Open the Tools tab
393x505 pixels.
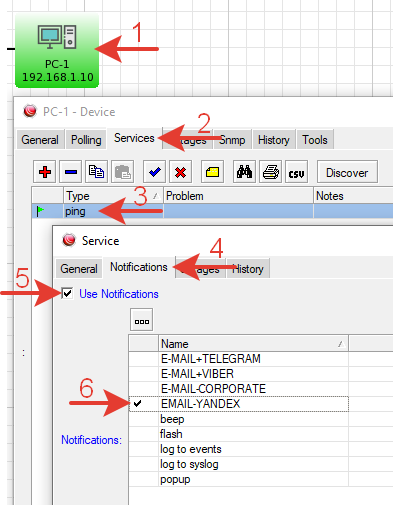pyautogui.click(x=315, y=140)
